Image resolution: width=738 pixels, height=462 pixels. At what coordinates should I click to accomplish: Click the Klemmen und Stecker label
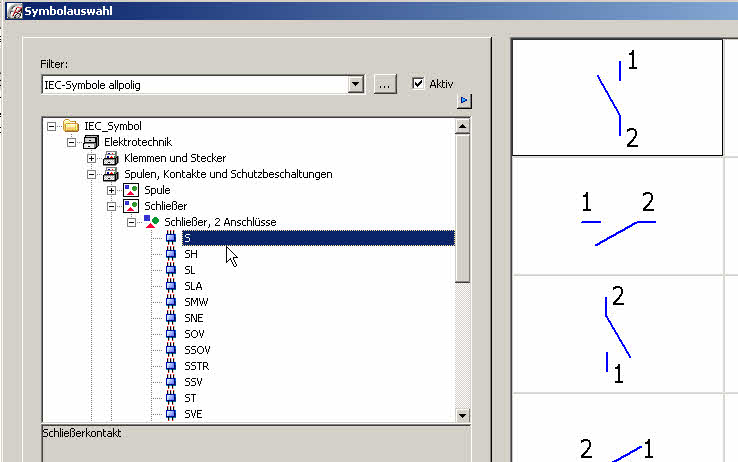[x=175, y=158]
